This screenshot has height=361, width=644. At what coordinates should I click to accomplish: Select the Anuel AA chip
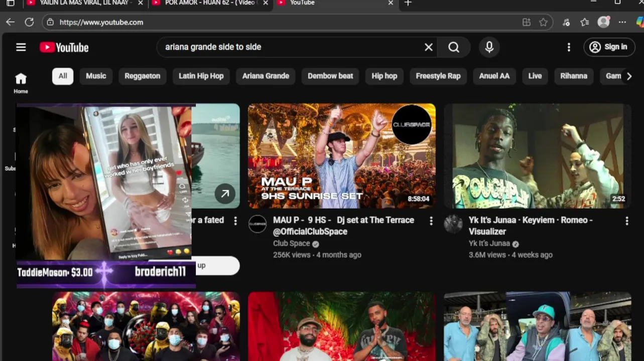point(494,76)
